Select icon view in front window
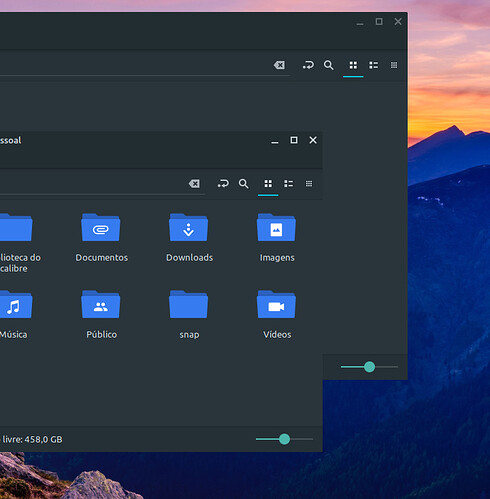The image size is (490, 499). pyautogui.click(x=268, y=184)
